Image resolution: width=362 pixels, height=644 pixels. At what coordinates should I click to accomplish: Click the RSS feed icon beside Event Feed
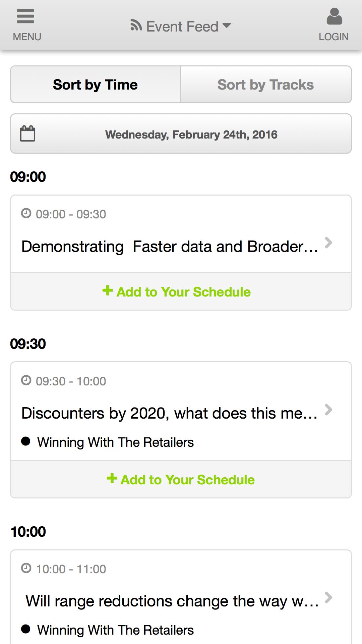click(136, 25)
